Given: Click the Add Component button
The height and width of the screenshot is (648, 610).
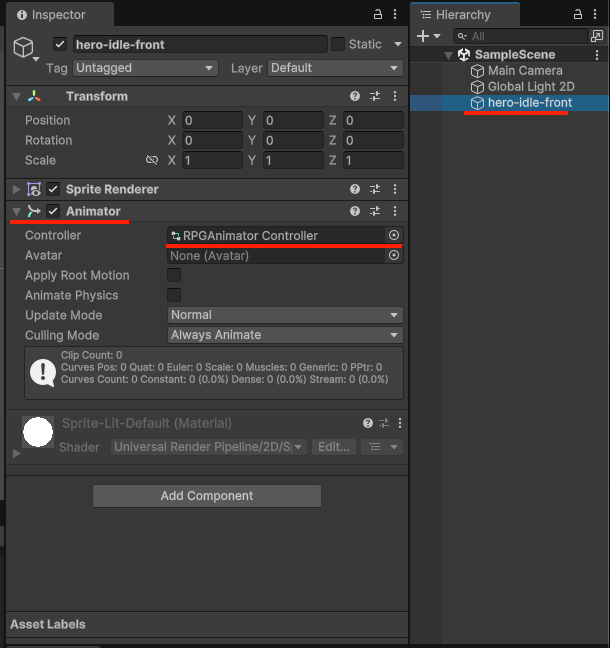Looking at the screenshot, I should 207,496.
